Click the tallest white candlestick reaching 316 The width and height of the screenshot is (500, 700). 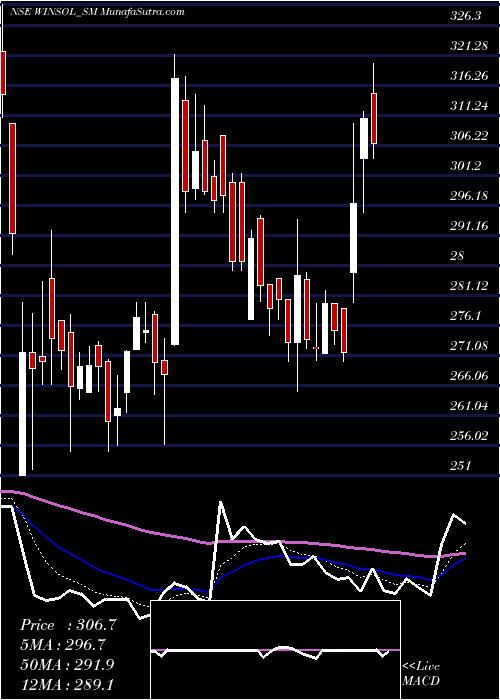(x=175, y=212)
